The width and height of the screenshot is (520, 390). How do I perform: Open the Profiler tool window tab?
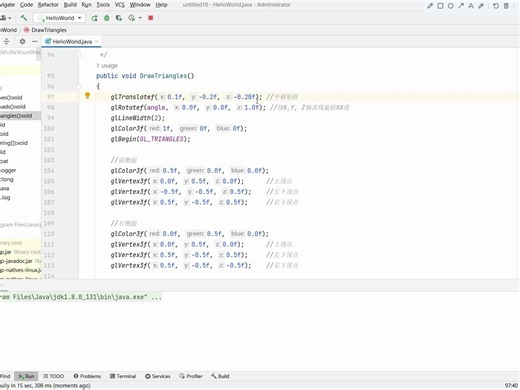pyautogui.click(x=191, y=376)
